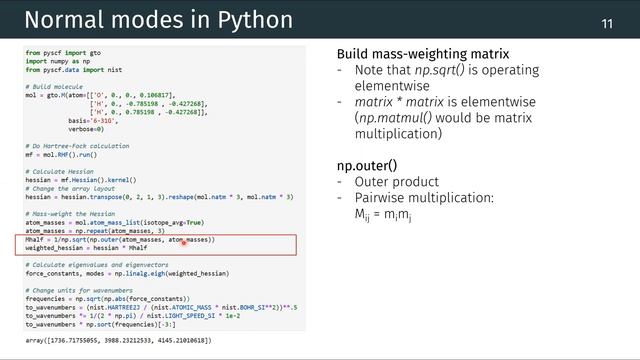
Task: Click the np.repeat(atom_masses, 3) line
Action: [95, 231]
